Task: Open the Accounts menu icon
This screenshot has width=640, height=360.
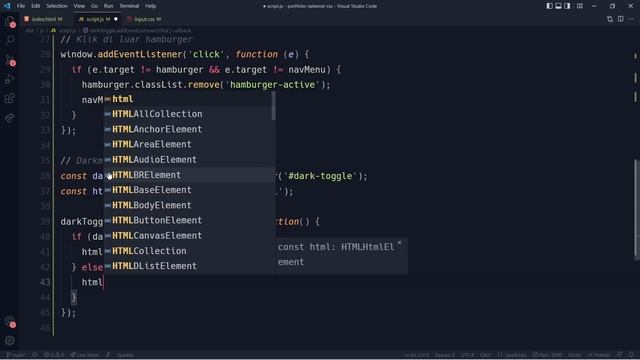Action: pyautogui.click(x=10, y=322)
